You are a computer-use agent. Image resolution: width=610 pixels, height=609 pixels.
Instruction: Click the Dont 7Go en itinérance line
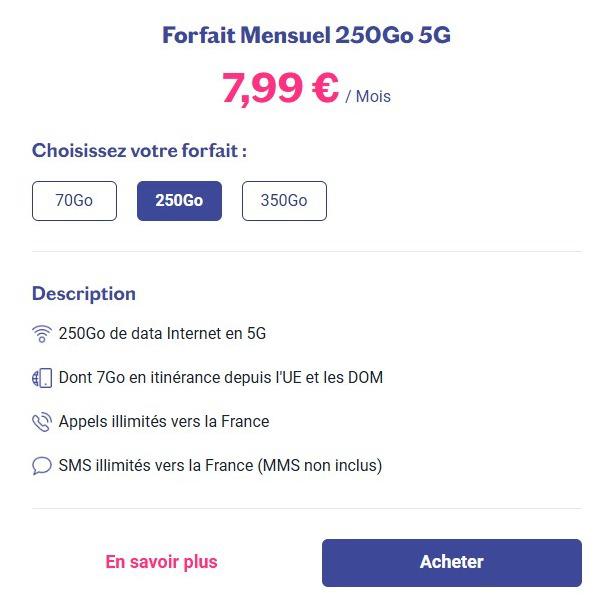click(221, 377)
